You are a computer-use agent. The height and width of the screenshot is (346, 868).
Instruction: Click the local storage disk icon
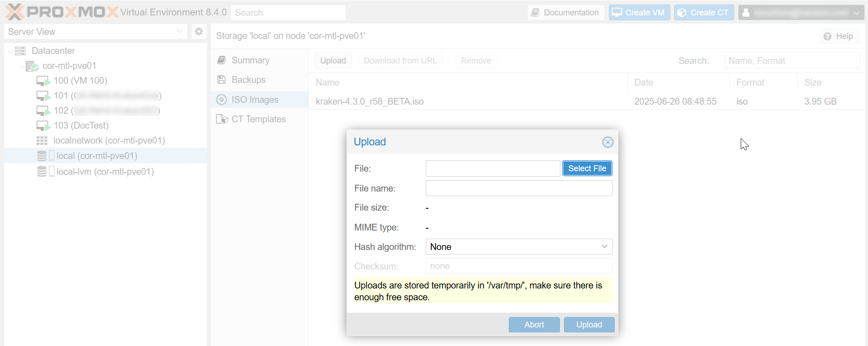click(42, 156)
